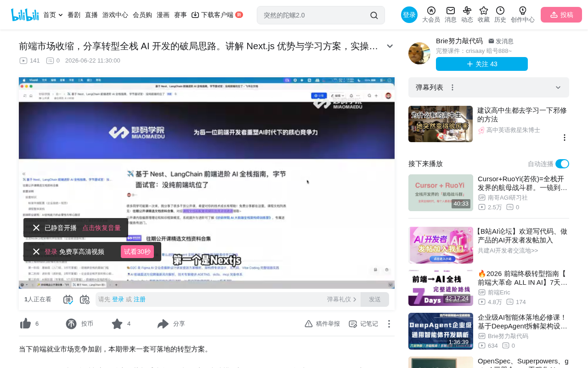Open title 企业级AI智能体落地必修课
This screenshot has height=368, width=588.
pos(522,322)
